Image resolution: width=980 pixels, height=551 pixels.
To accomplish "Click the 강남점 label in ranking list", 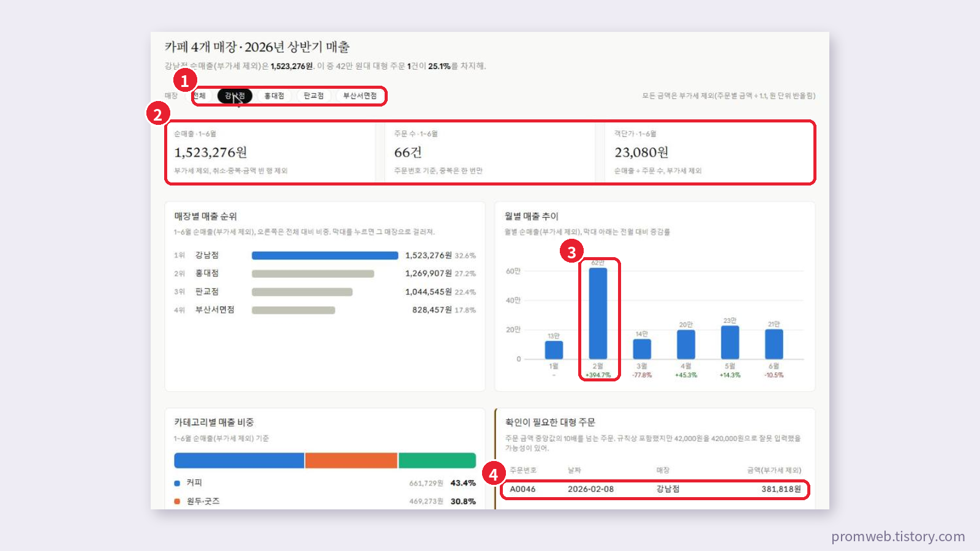I will coord(207,255).
